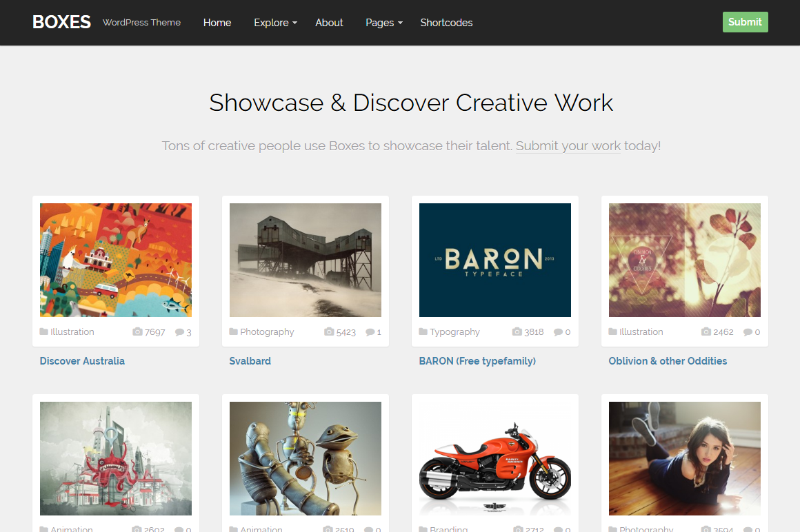The image size is (800, 532).
Task: Go to the Home menu item
Action: [217, 23]
